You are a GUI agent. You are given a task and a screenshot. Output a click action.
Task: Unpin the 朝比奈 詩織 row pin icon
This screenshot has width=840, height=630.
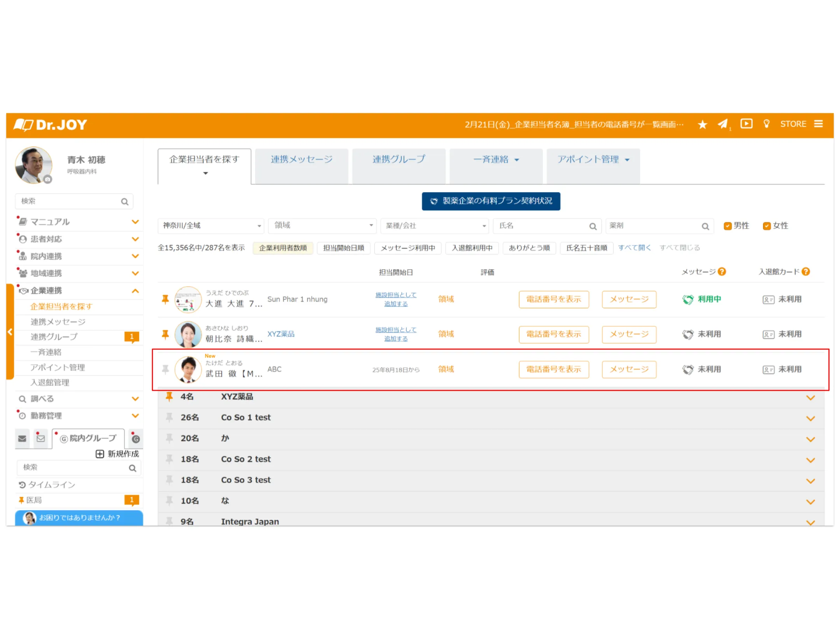point(165,334)
